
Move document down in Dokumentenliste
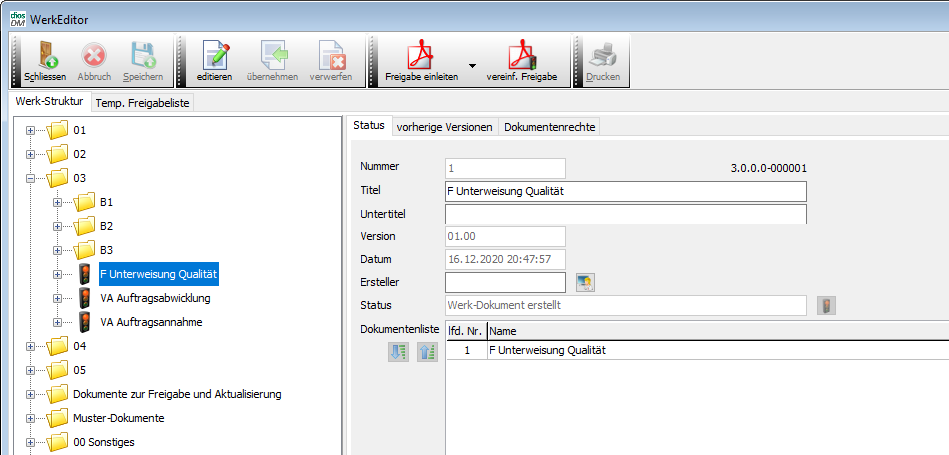tap(399, 352)
